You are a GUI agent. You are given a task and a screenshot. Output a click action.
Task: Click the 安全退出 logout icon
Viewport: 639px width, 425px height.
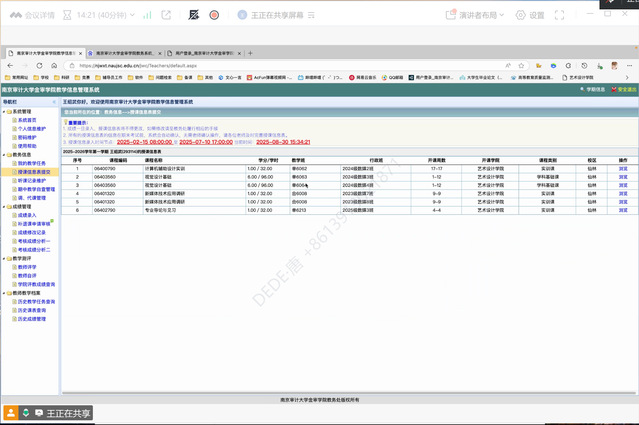(616, 89)
